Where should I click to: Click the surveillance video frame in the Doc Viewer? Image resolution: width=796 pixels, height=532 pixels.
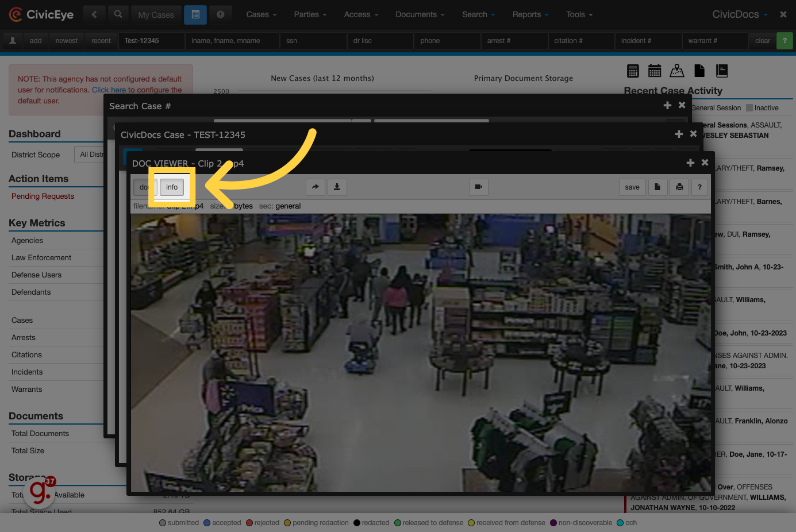pyautogui.click(x=421, y=353)
